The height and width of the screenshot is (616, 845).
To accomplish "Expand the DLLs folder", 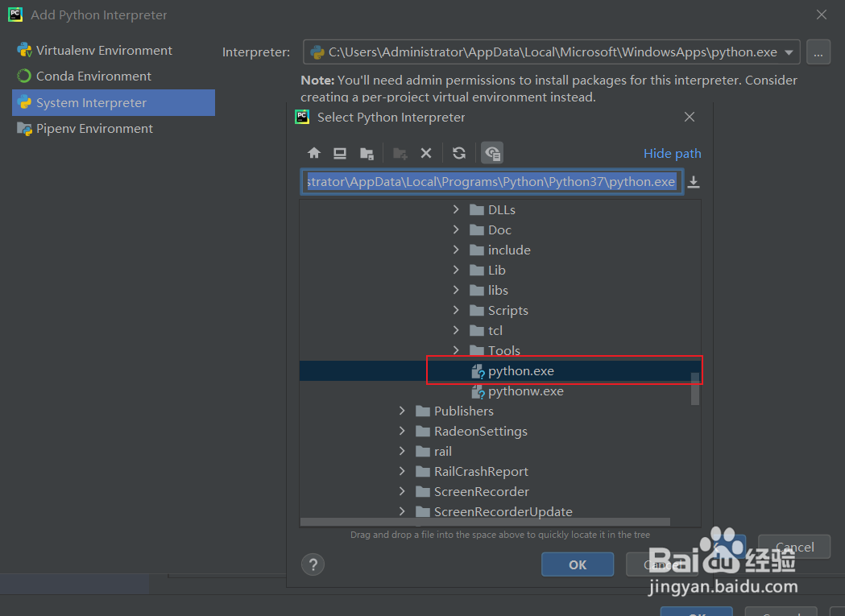I will point(456,209).
